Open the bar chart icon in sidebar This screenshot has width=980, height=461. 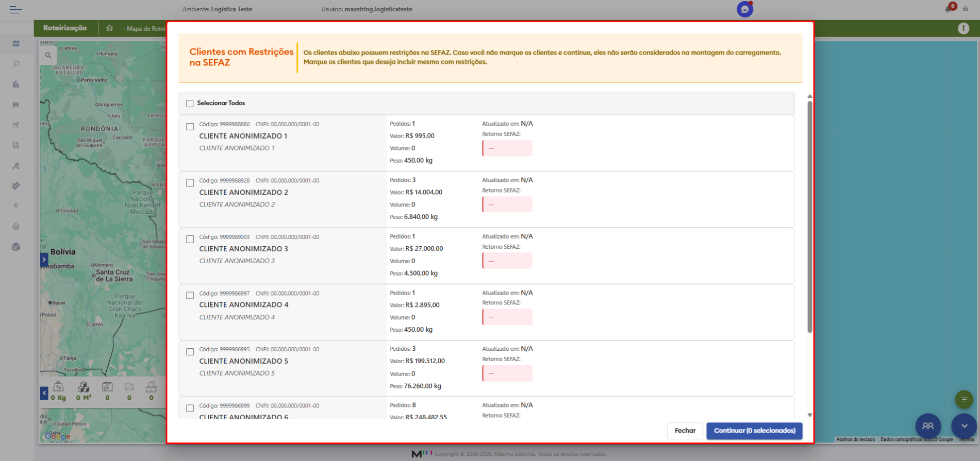coord(16,84)
